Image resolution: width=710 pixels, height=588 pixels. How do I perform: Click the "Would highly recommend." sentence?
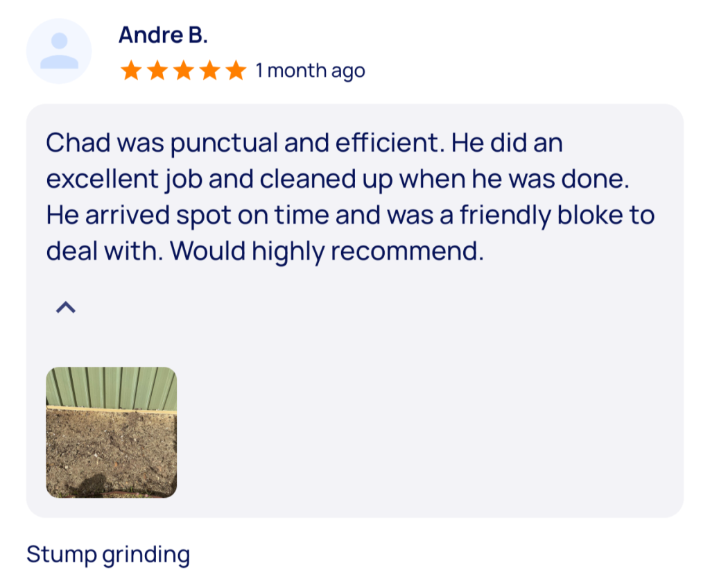(x=327, y=251)
